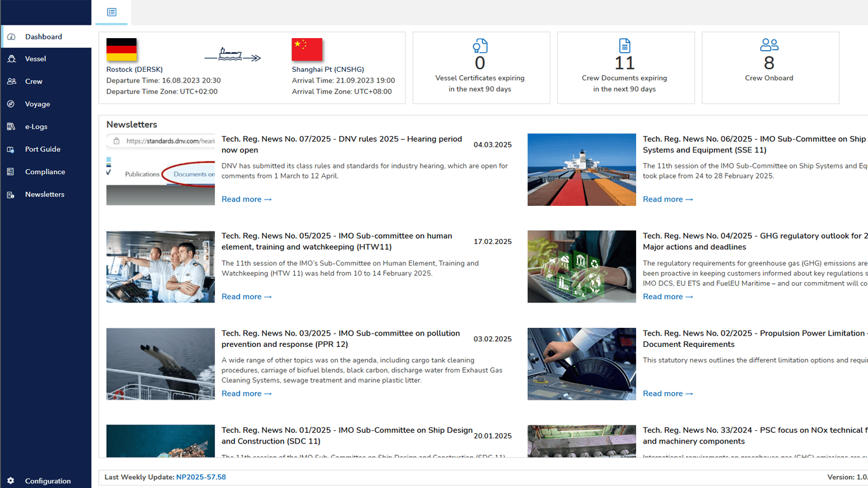Image resolution: width=868 pixels, height=488 pixels.
Task: Click the German flag departure port
Action: click(121, 50)
